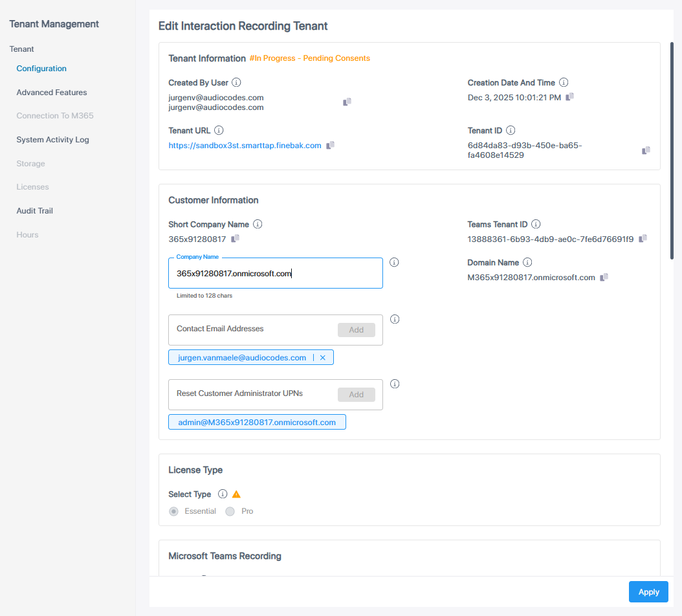
Task: Focus the Company Name text field
Action: [275, 274]
